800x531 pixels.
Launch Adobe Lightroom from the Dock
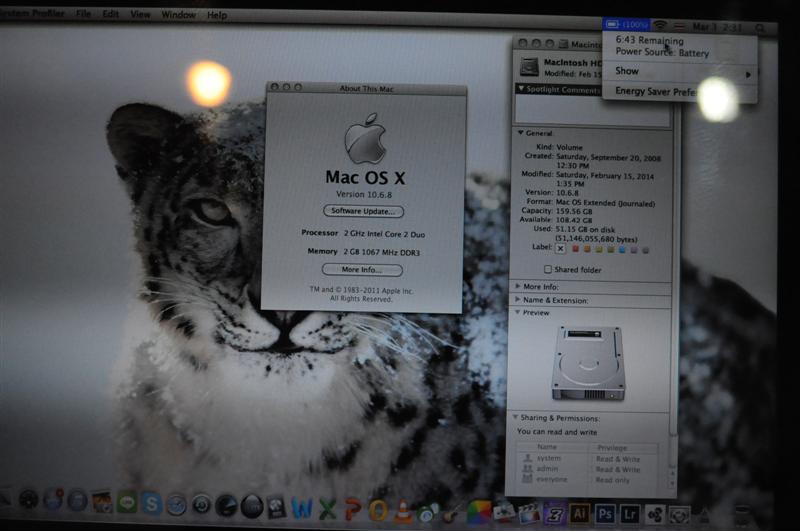tap(630, 515)
